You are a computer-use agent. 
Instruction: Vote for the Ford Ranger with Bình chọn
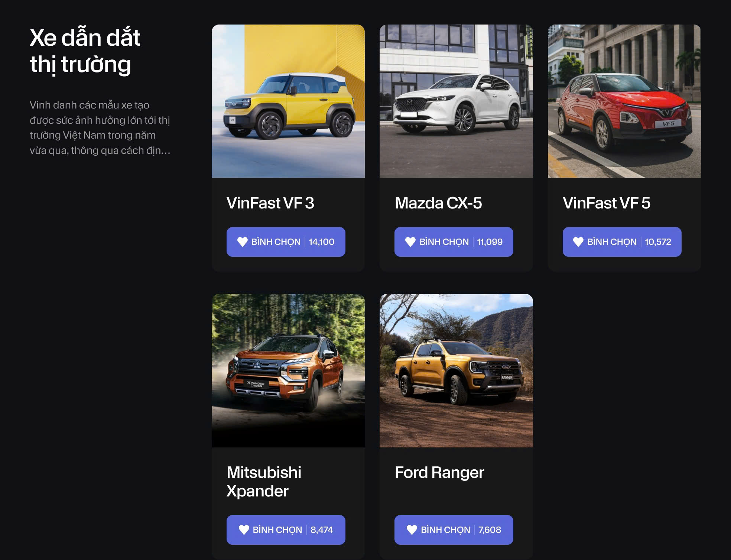pos(454,530)
